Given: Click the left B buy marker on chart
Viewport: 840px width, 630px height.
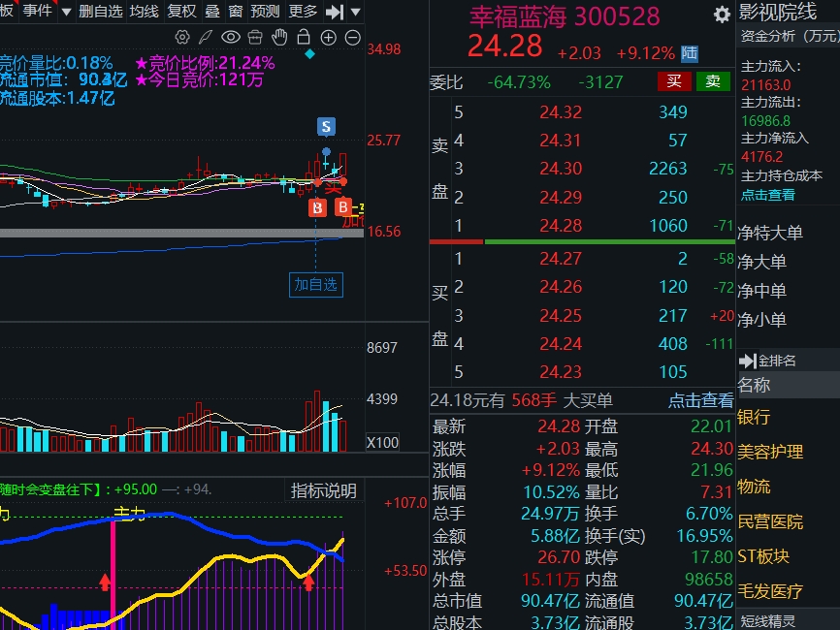Looking at the screenshot, I should (x=318, y=207).
